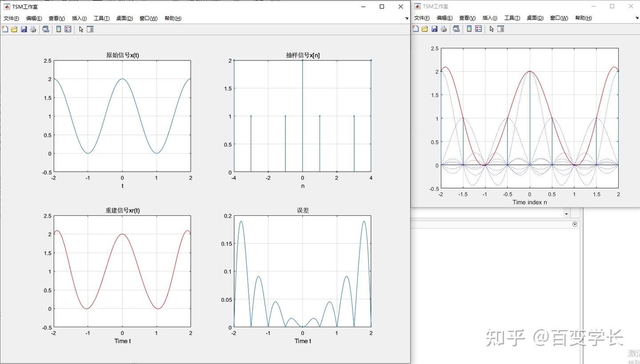Print the figure from left window toolbar

(x=33, y=29)
